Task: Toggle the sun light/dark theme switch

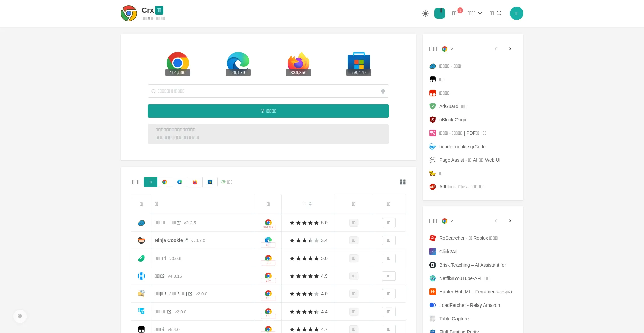Action: pyautogui.click(x=425, y=14)
